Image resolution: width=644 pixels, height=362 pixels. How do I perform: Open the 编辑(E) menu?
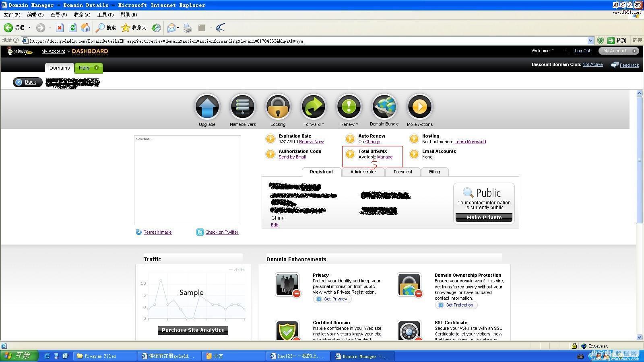[x=35, y=15]
